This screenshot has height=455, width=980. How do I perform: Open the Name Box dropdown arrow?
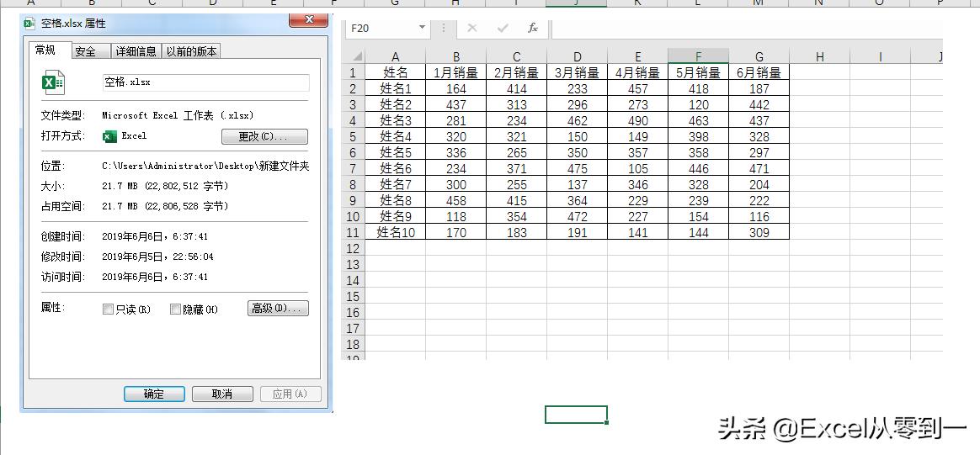pos(422,28)
